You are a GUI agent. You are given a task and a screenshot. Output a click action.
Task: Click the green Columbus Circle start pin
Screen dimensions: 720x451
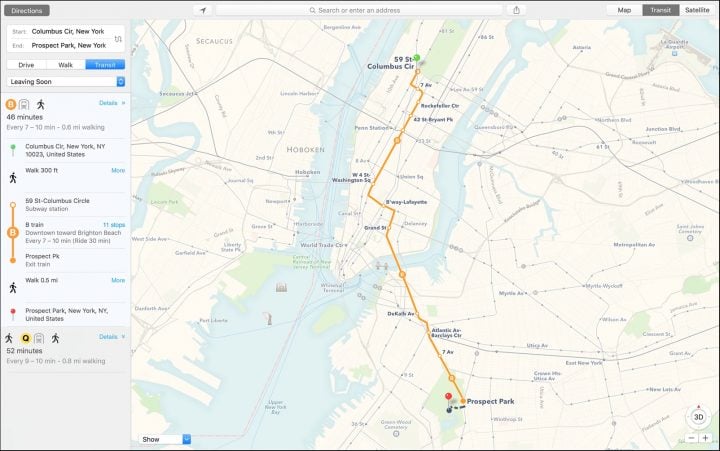coord(416,58)
